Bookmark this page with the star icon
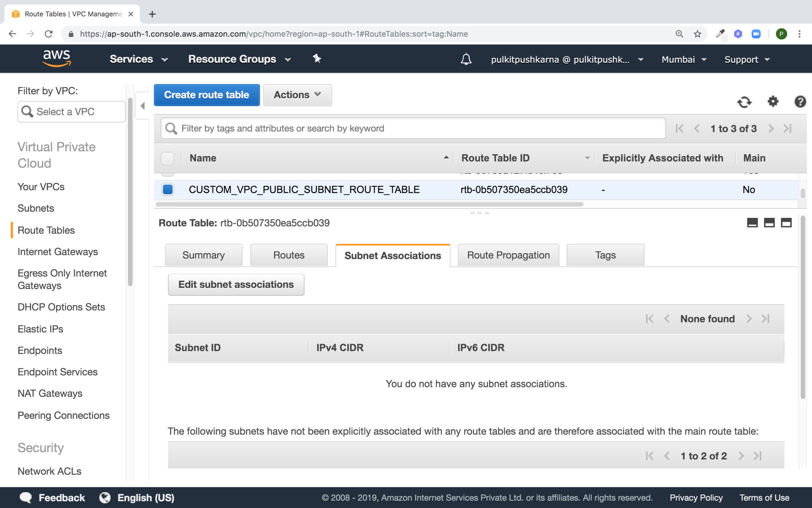This screenshot has height=508, width=812. [697, 34]
